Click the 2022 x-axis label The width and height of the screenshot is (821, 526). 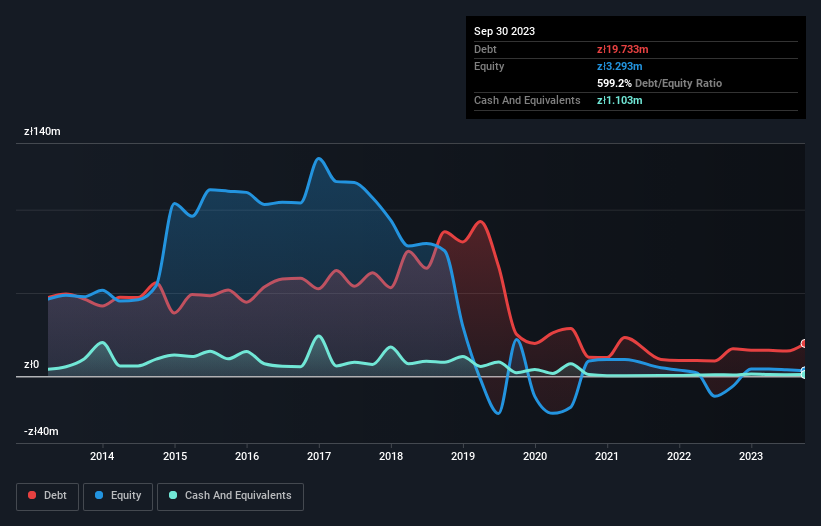coord(679,456)
